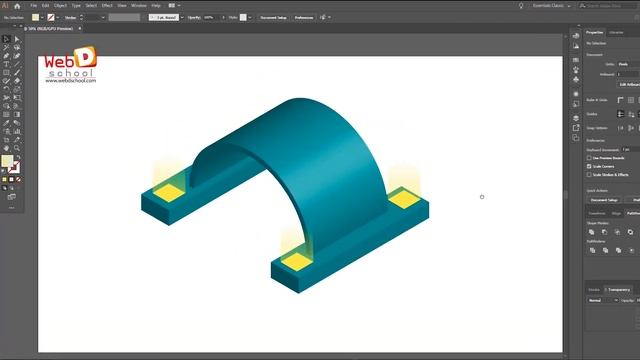Click the Home icon in the top bar
640x360 pixels.
point(17,6)
